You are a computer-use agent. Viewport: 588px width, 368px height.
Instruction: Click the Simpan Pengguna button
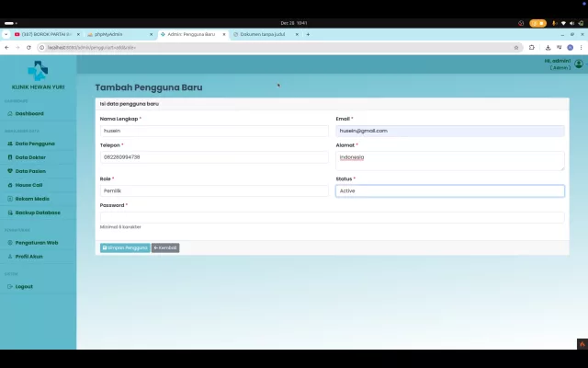click(125, 247)
